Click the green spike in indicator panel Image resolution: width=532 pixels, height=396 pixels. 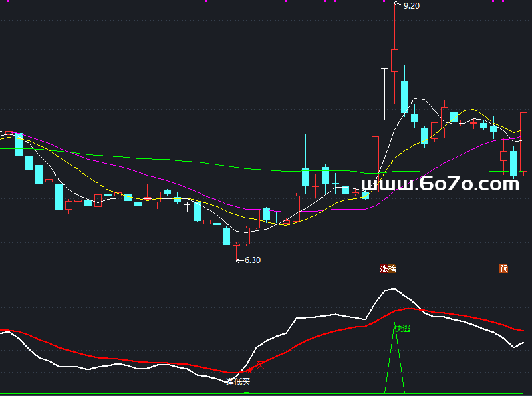395,359
